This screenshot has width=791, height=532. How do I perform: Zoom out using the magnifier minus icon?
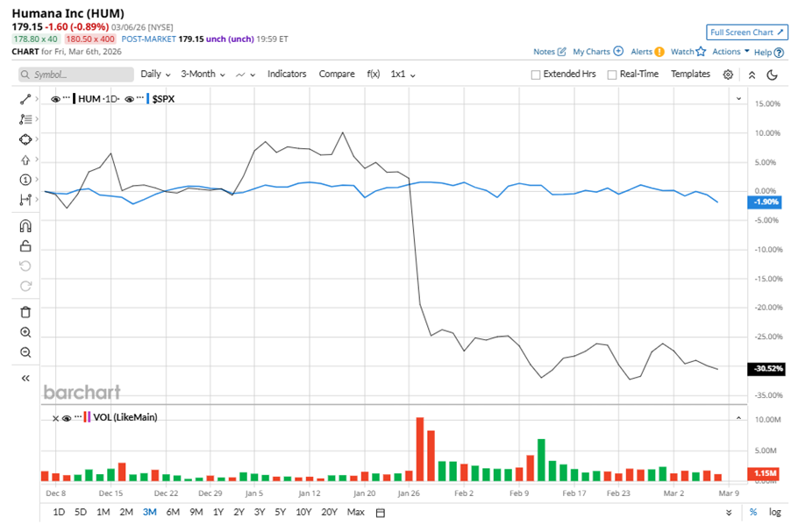25,352
